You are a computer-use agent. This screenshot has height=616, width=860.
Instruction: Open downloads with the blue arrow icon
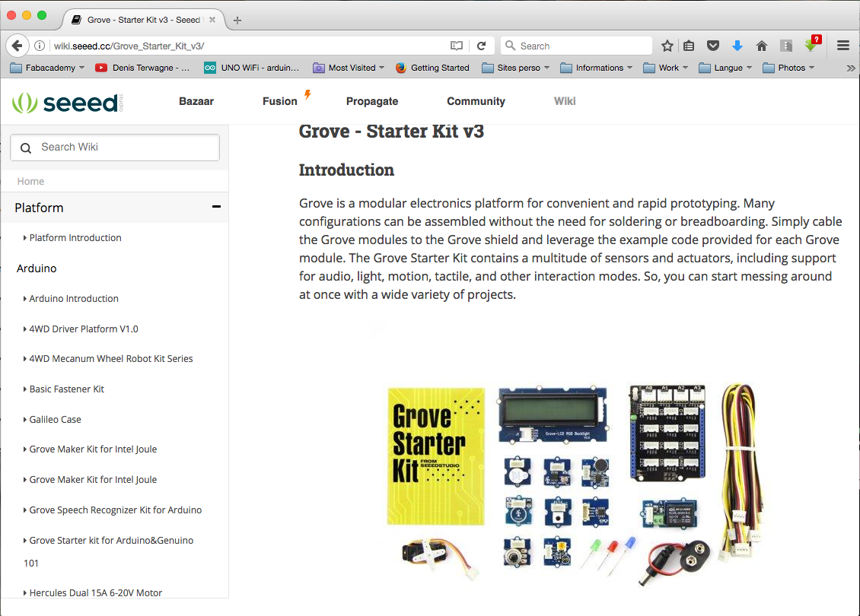tap(737, 46)
